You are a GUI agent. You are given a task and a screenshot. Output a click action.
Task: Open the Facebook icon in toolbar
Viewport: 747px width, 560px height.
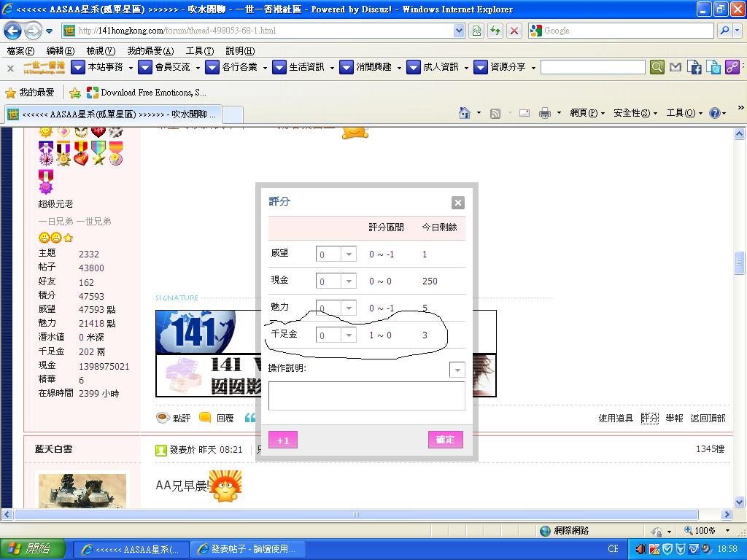pos(694,67)
